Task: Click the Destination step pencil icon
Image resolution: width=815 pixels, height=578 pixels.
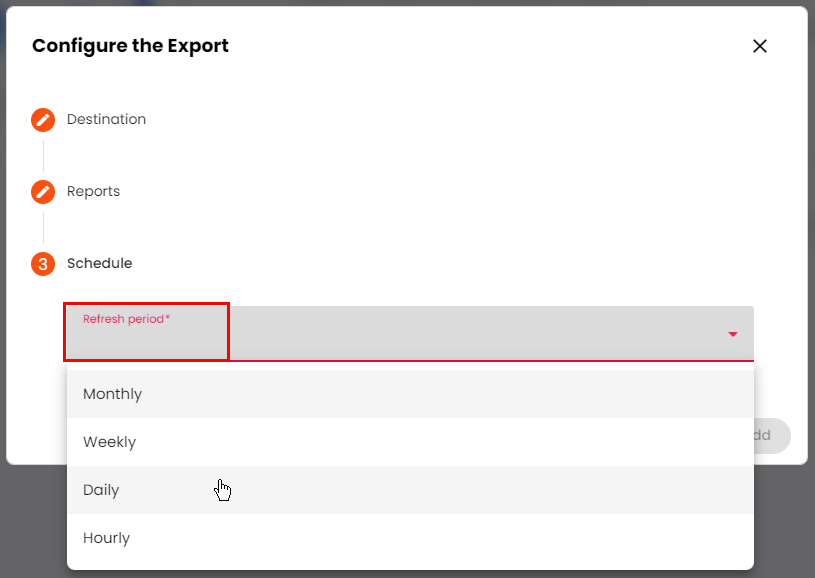Action: 43,120
